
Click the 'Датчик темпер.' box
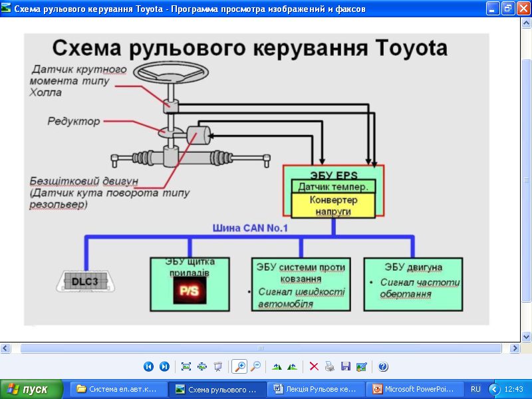(333, 187)
